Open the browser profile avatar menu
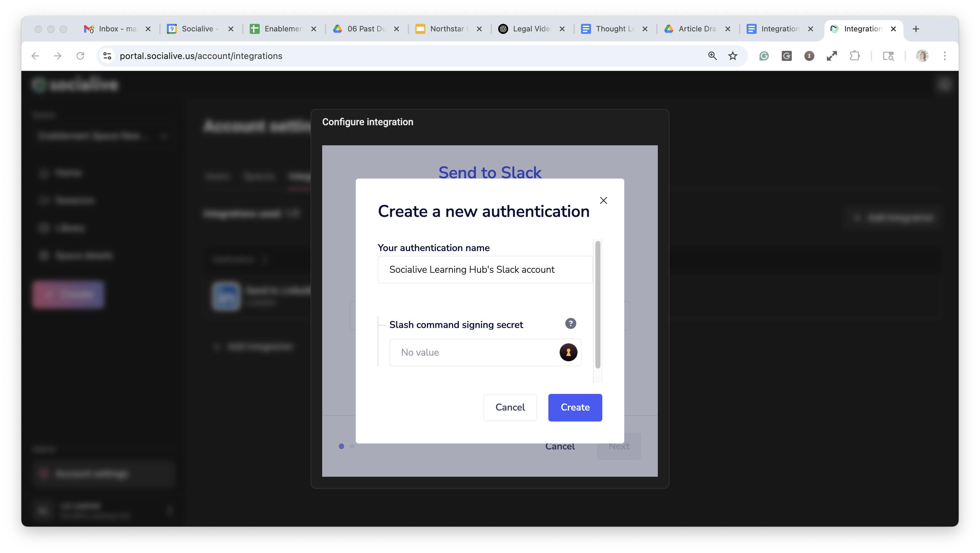Viewport: 980px width, 553px height. coord(922,56)
